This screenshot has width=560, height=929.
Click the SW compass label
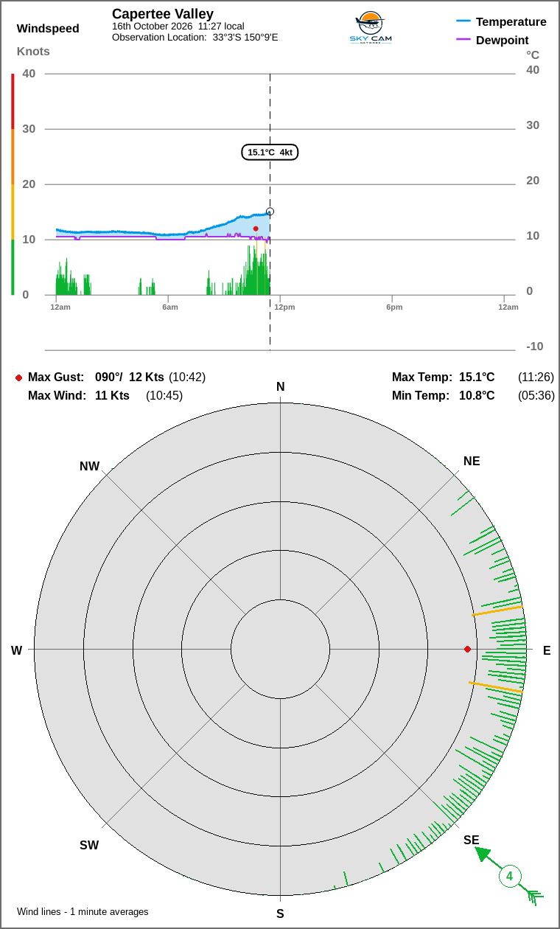coord(89,846)
